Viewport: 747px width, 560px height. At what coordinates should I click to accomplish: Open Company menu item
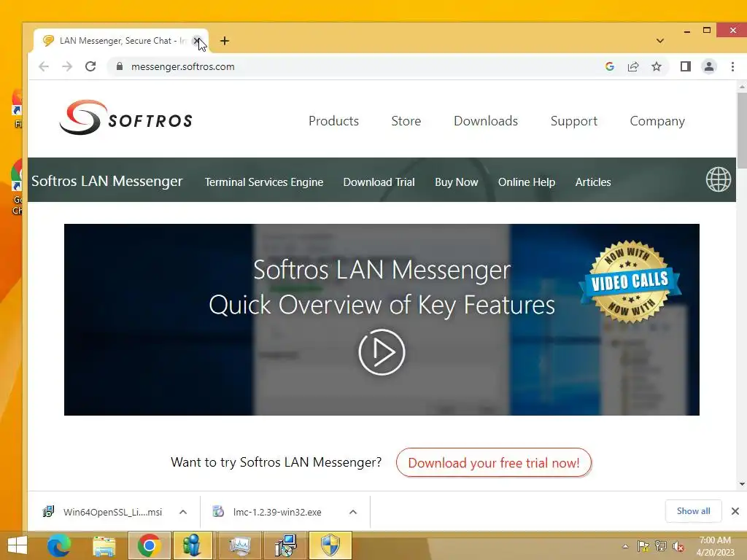coord(657,121)
